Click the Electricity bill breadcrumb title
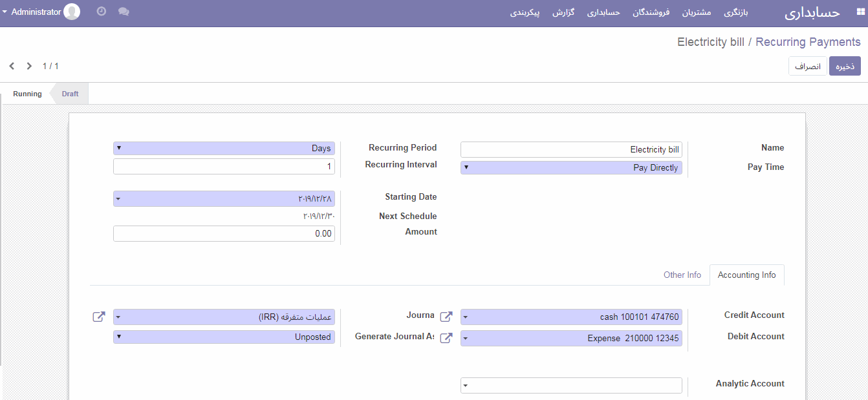This screenshot has height=400, width=868. point(711,42)
